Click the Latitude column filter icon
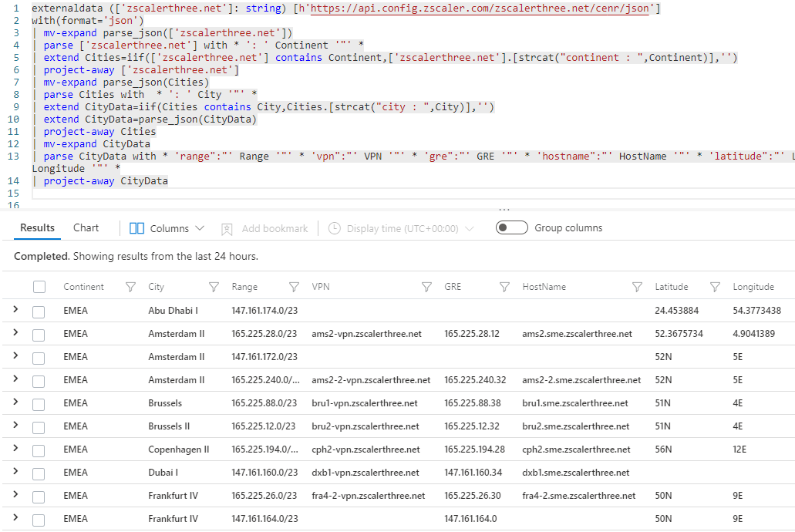 (715, 287)
